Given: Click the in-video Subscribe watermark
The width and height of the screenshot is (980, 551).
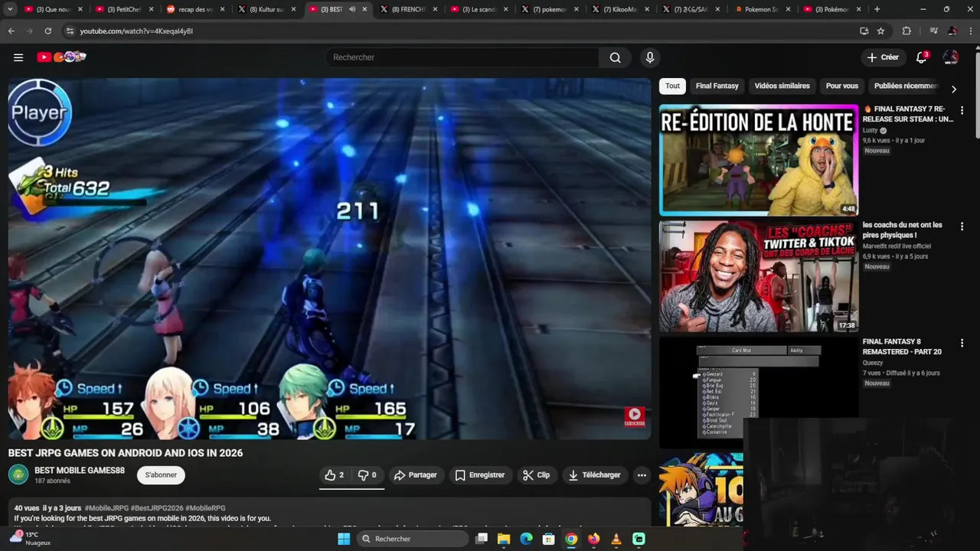Looking at the screenshot, I should (635, 416).
